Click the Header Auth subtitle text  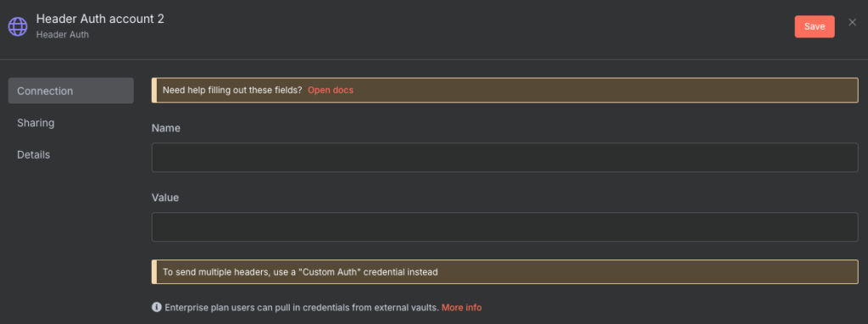[x=63, y=35]
